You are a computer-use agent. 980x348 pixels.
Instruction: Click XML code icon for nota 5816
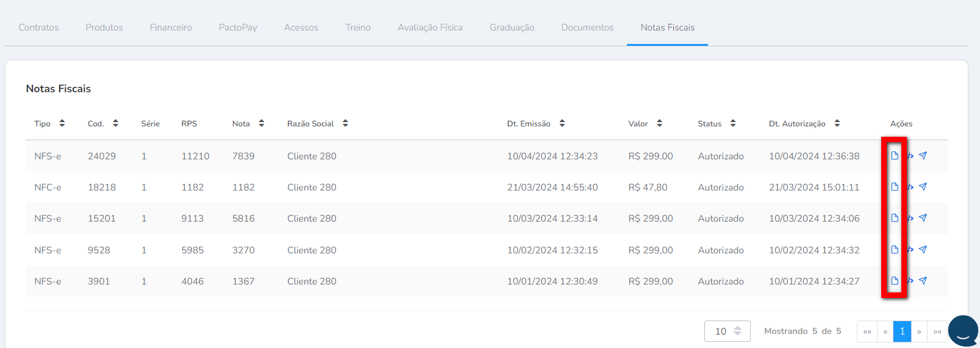tap(910, 218)
